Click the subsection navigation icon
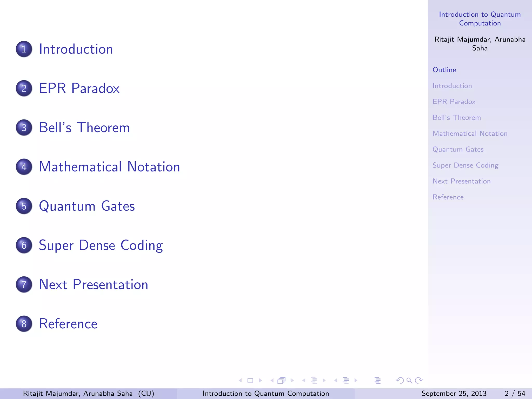This screenshot has width=532, height=399. (x=314, y=380)
